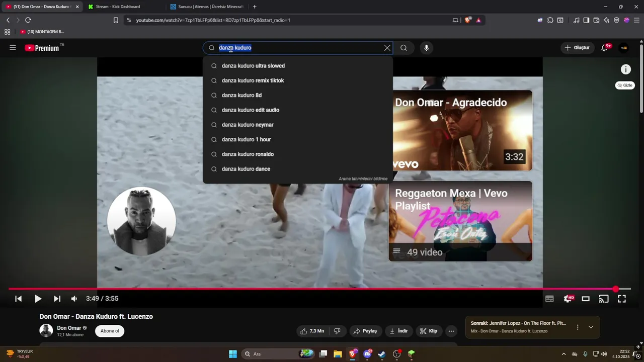Mute the video volume speaker

pyautogui.click(x=74, y=299)
